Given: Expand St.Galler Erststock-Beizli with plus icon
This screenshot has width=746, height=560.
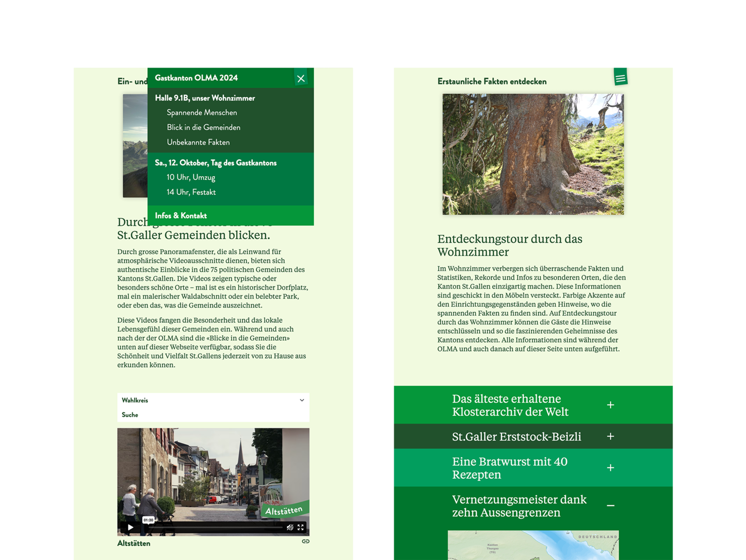Looking at the screenshot, I should [610, 436].
